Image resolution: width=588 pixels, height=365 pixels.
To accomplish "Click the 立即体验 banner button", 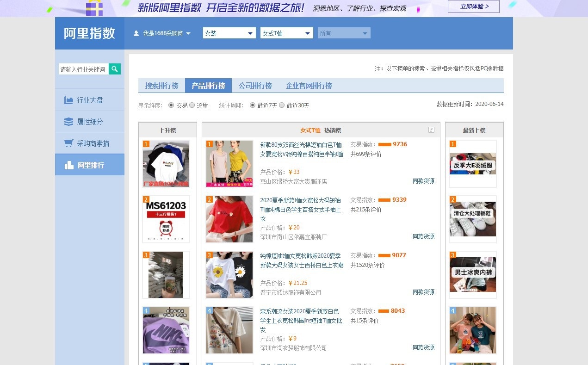I will tap(473, 6).
